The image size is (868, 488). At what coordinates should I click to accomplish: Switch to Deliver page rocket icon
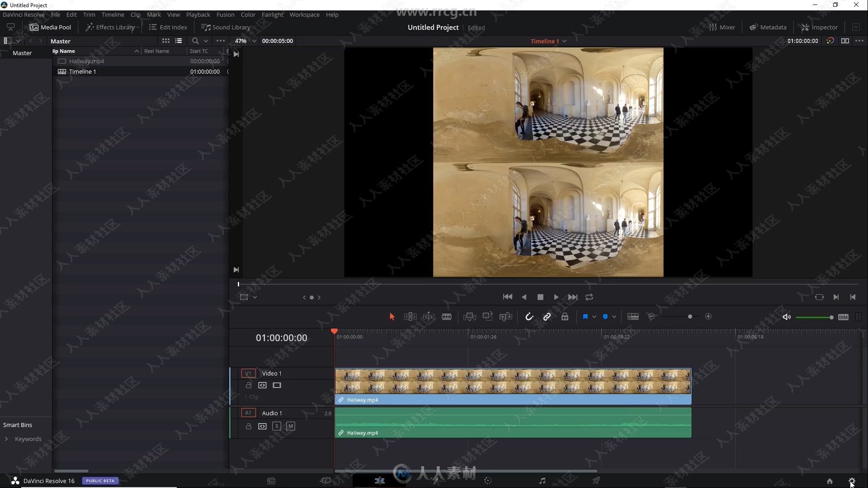pyautogui.click(x=596, y=481)
